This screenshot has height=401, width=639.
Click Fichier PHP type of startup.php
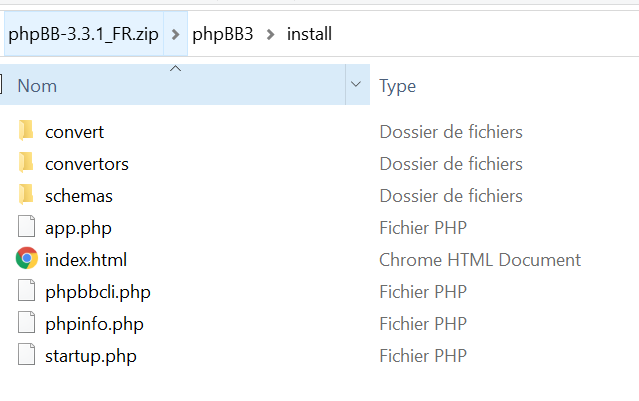click(423, 355)
